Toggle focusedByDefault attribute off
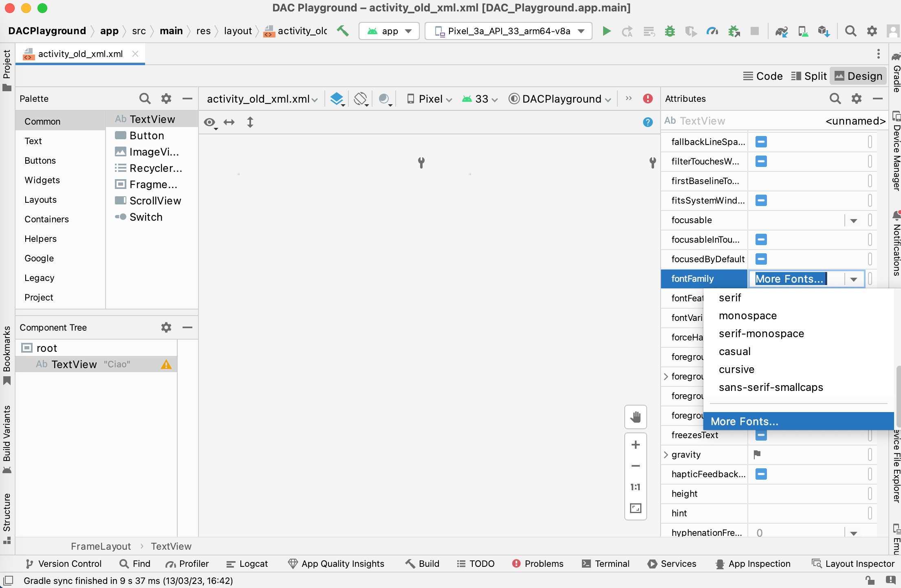Screen dimensions: 901x588 [761, 259]
